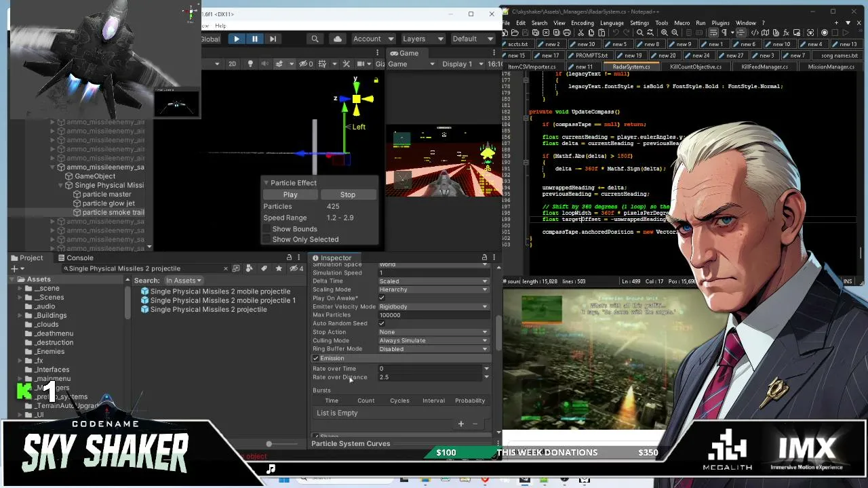The width and height of the screenshot is (868, 488).
Task: Open Emitter Velocity Mode dropdown
Action: click(433, 306)
